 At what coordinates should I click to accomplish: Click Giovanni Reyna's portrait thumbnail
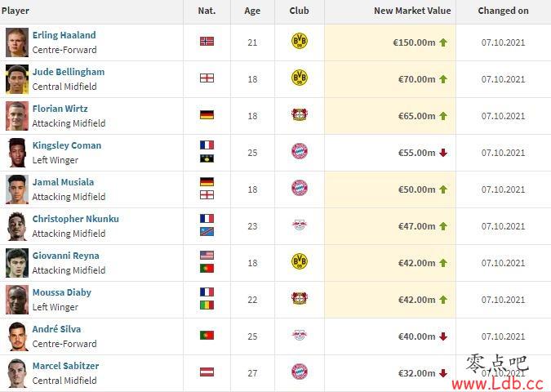point(17,263)
